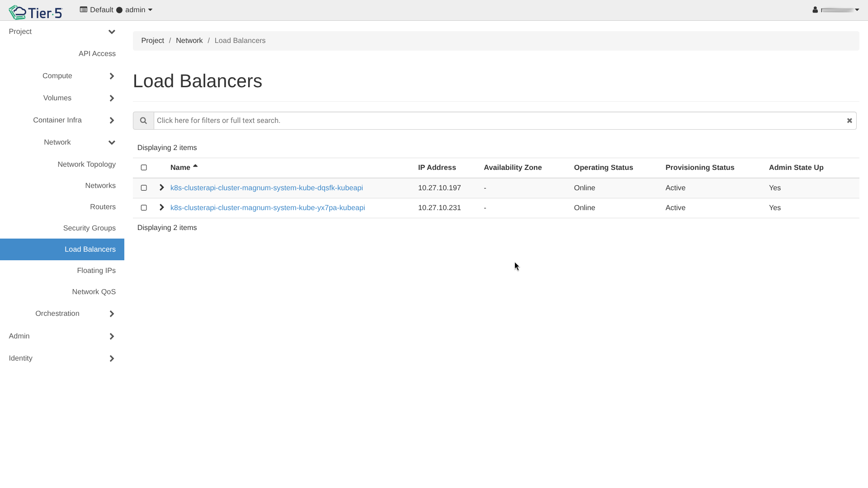Image resolution: width=868 pixels, height=488 pixels.
Task: Expand details for the dqsfk-kubeapi row
Action: 161,188
